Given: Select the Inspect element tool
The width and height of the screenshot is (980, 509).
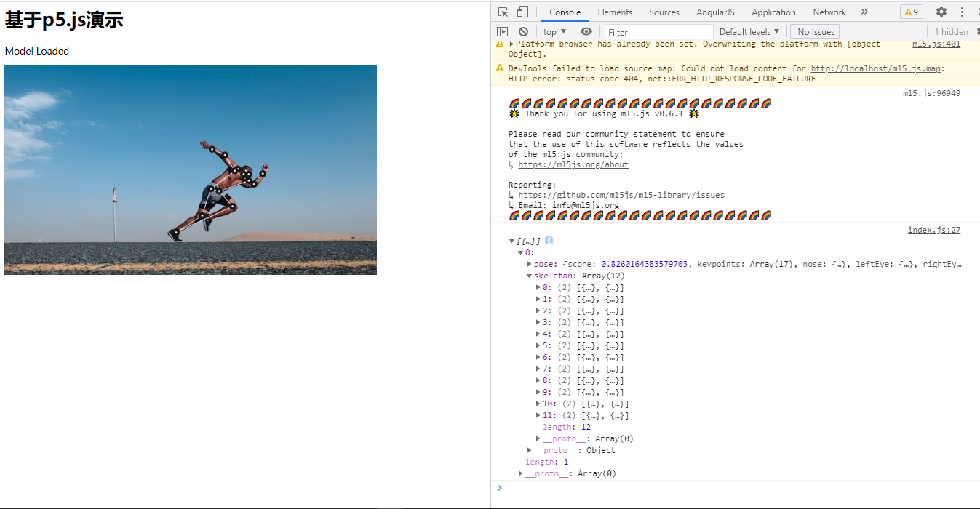Looking at the screenshot, I should (501, 12).
